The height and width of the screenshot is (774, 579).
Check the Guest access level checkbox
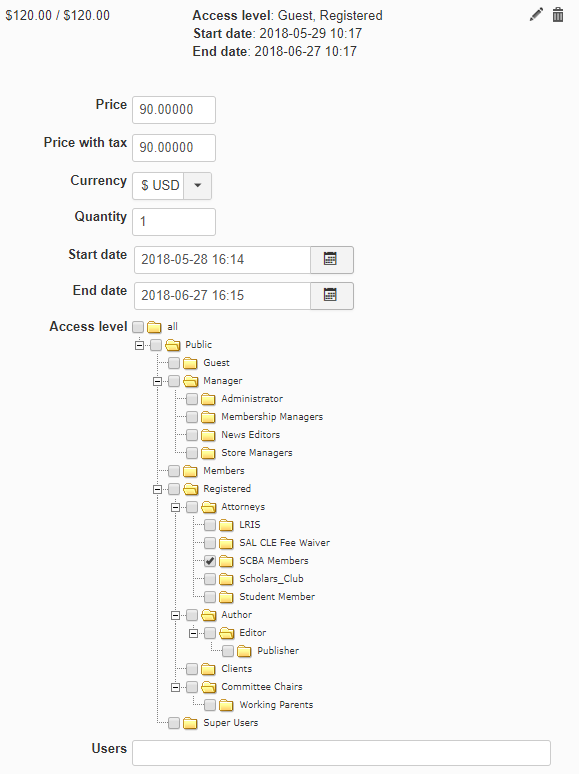tap(174, 363)
